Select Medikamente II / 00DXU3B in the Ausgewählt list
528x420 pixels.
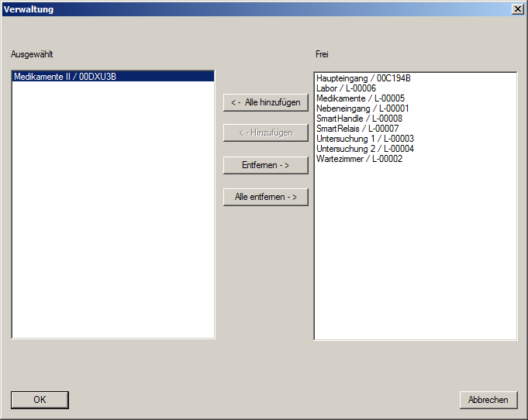pyautogui.click(x=65, y=77)
